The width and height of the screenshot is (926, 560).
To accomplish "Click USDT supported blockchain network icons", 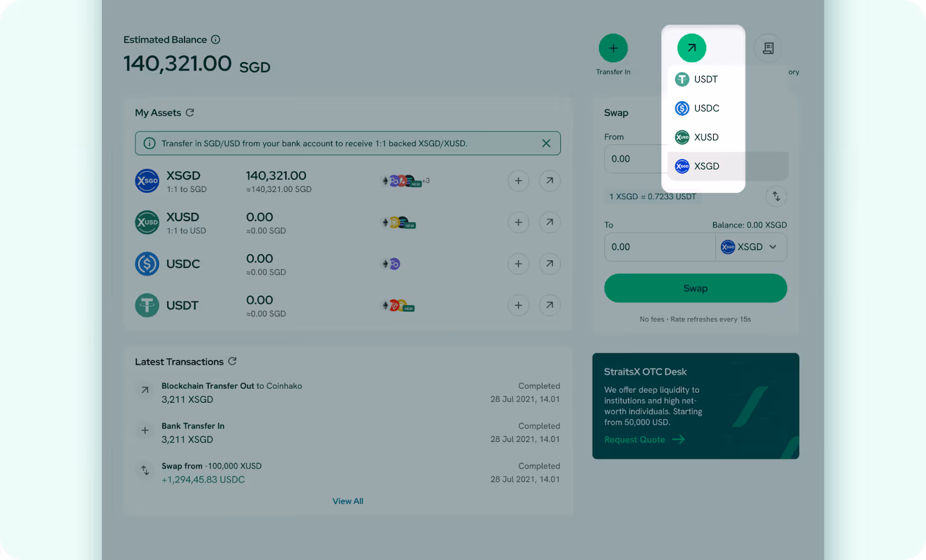I will (398, 305).
